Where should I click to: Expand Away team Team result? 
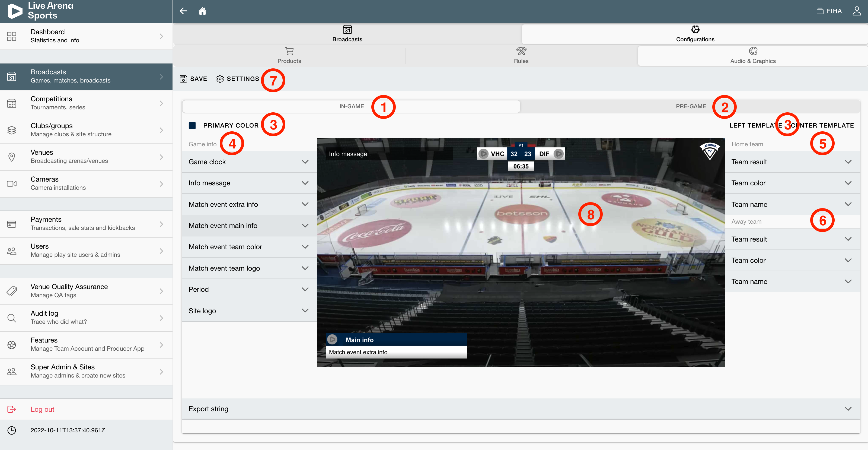click(793, 239)
